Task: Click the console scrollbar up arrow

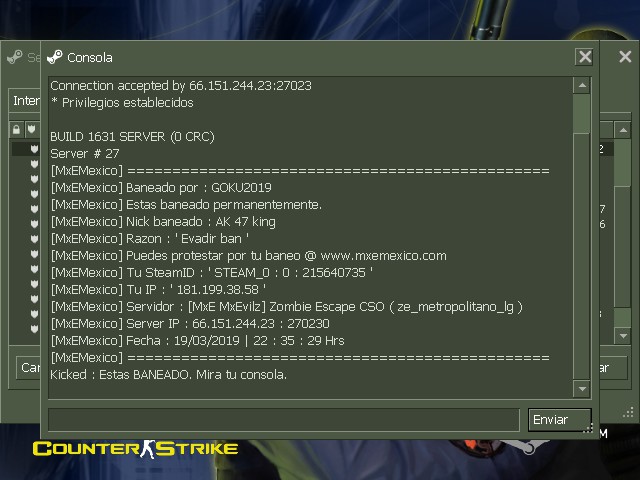Action: click(x=582, y=85)
